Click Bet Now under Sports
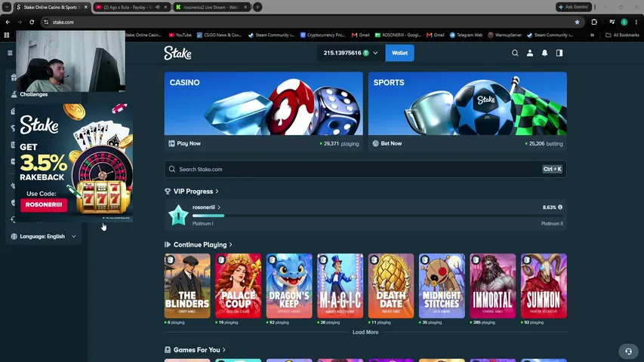The width and height of the screenshot is (644, 362). pyautogui.click(x=387, y=143)
